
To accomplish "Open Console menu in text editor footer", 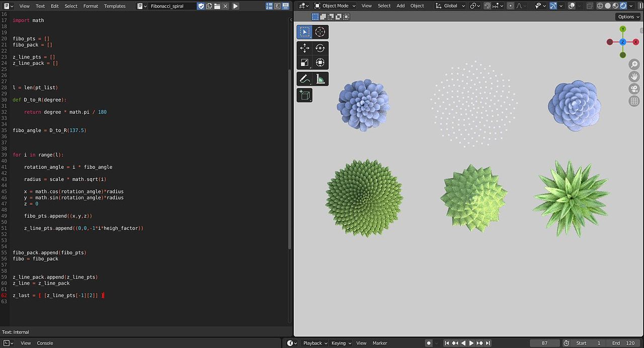I will coord(45,343).
